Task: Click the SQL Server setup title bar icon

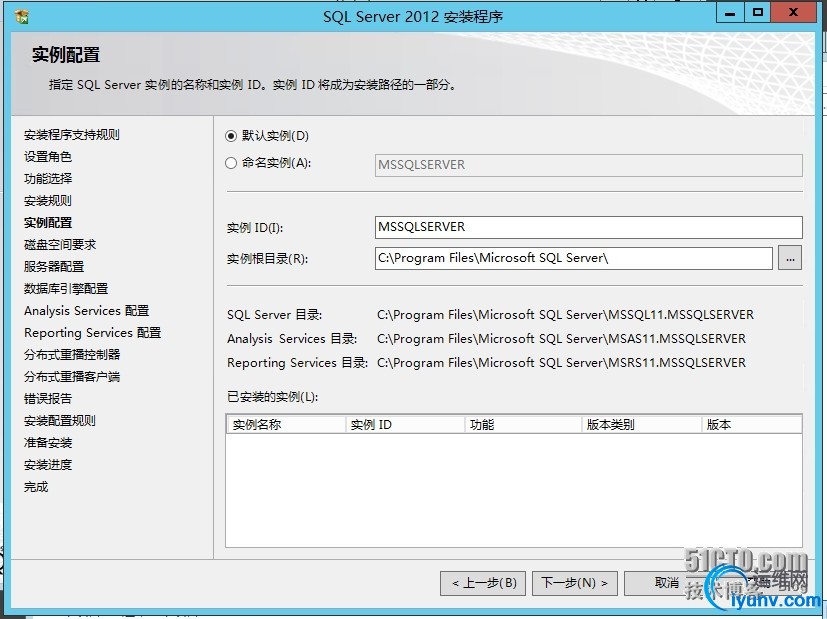Action: [x=22, y=16]
